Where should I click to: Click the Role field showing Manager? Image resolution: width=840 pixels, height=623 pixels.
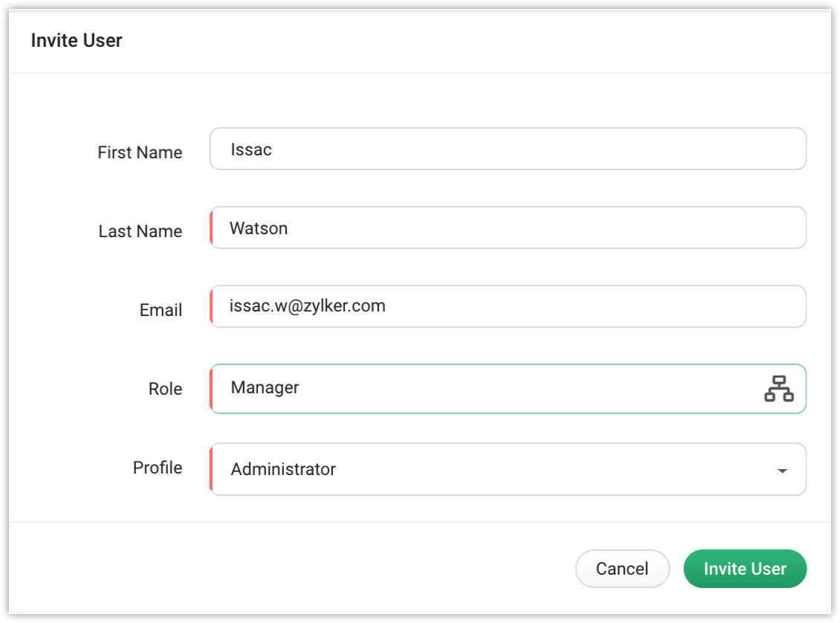click(x=483, y=388)
